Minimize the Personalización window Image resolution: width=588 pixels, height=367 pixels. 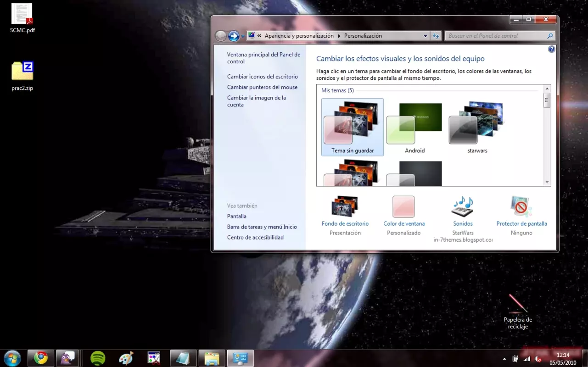click(516, 19)
